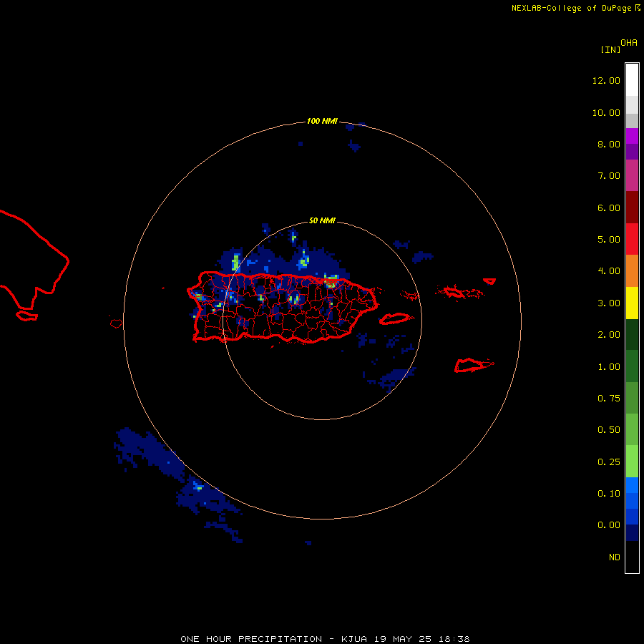Image resolution: width=644 pixels, height=644 pixels.
Task: Click the 5.00 legend value
Action: 609,240
